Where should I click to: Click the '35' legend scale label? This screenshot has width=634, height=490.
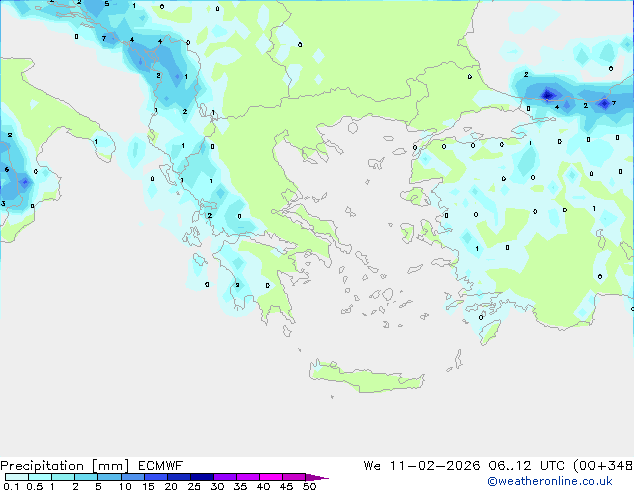point(240,486)
